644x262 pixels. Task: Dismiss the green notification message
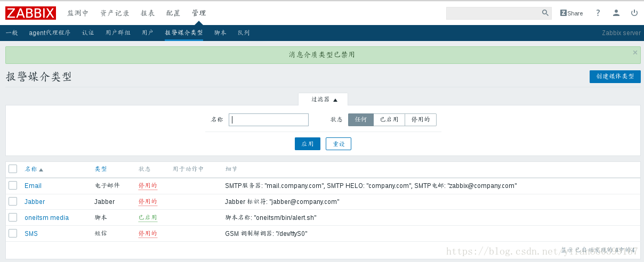pyautogui.click(x=635, y=52)
